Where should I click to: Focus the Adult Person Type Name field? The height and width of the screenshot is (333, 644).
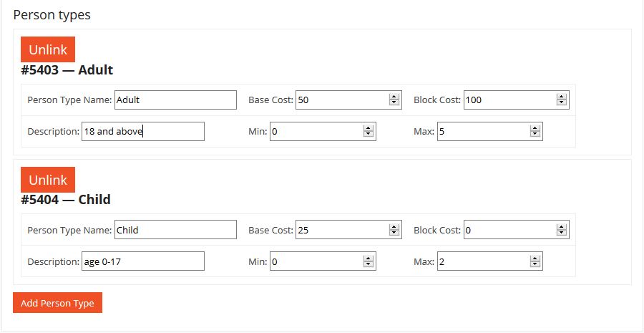click(175, 100)
